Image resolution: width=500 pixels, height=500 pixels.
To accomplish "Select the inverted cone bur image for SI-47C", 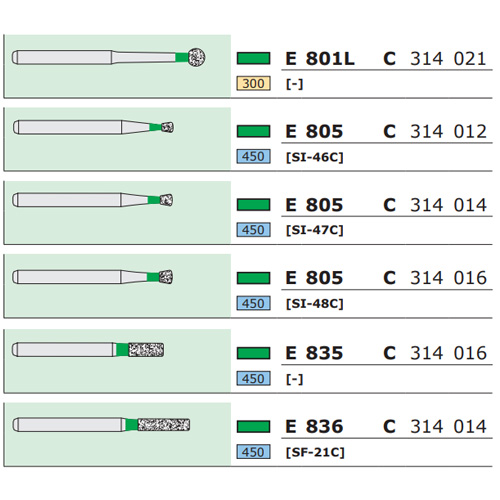I will [93, 200].
